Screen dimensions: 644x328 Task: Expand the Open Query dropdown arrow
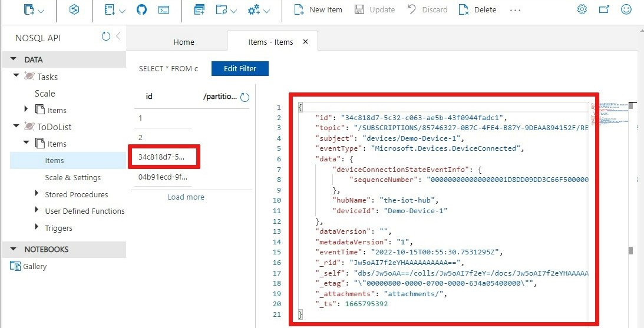[234, 11]
